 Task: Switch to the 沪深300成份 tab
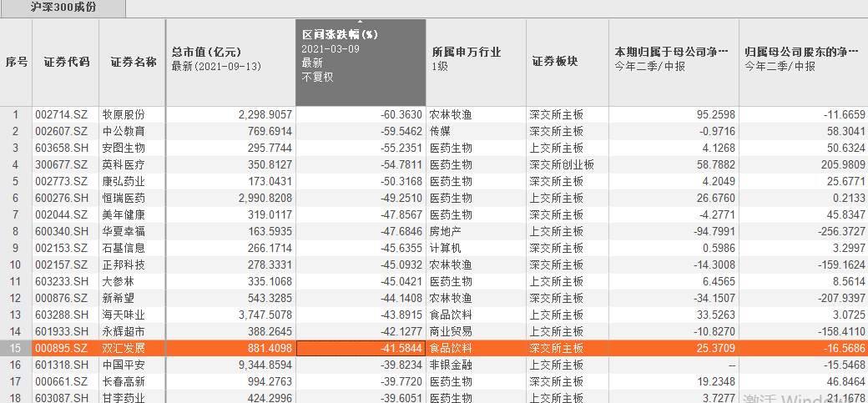(63, 8)
